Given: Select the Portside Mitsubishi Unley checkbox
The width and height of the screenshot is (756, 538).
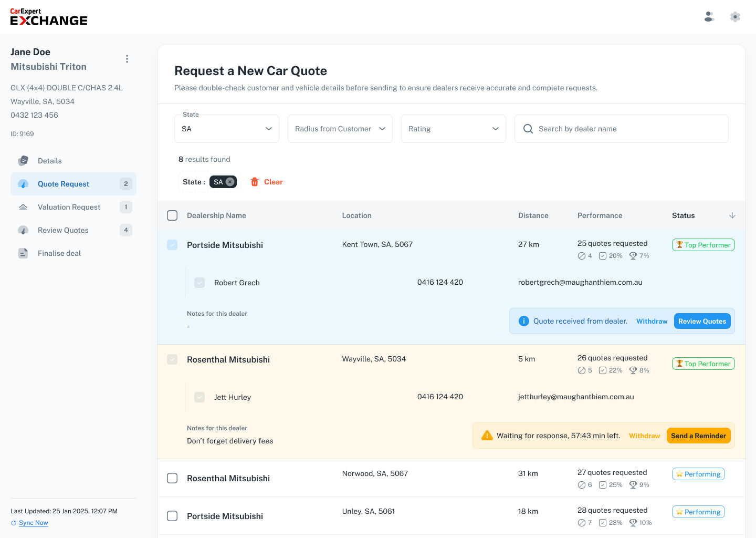Looking at the screenshot, I should 172,516.
